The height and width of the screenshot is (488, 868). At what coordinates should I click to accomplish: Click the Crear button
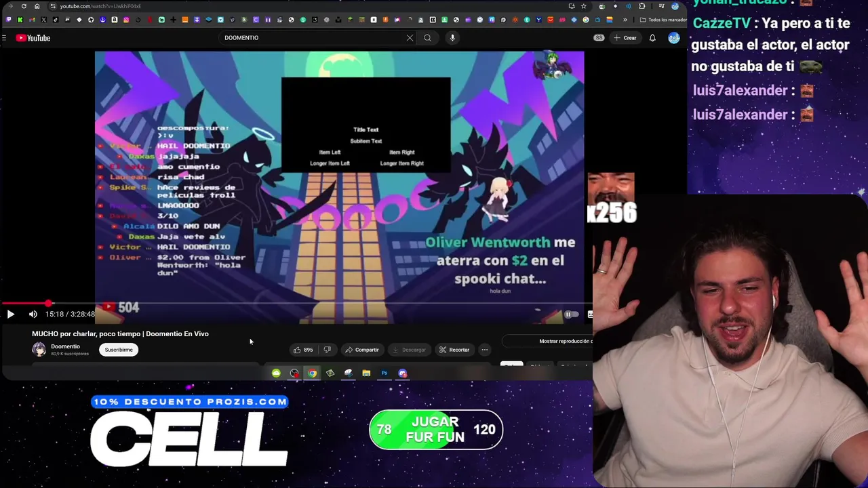(x=625, y=38)
